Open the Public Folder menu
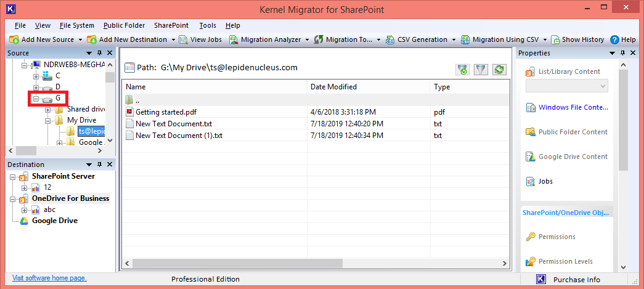Screen dimensions: 644x289 [x=124, y=25]
